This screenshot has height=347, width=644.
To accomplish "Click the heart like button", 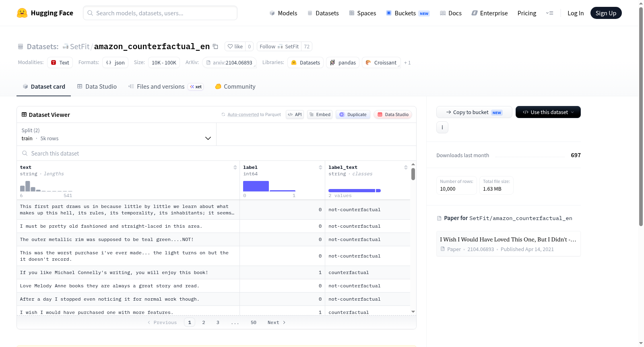I will (x=235, y=46).
